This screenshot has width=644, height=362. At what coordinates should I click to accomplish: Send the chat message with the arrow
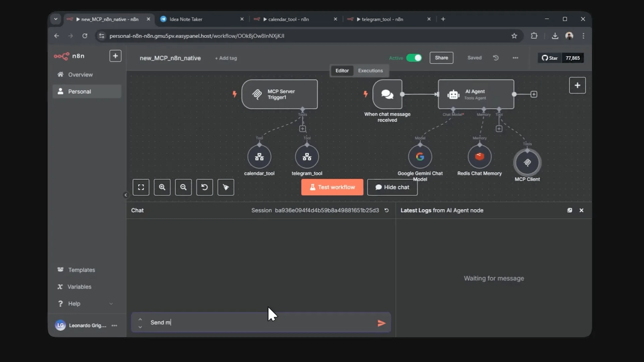381,323
